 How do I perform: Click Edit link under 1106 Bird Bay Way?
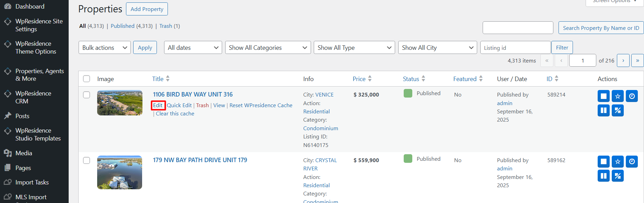click(x=158, y=105)
